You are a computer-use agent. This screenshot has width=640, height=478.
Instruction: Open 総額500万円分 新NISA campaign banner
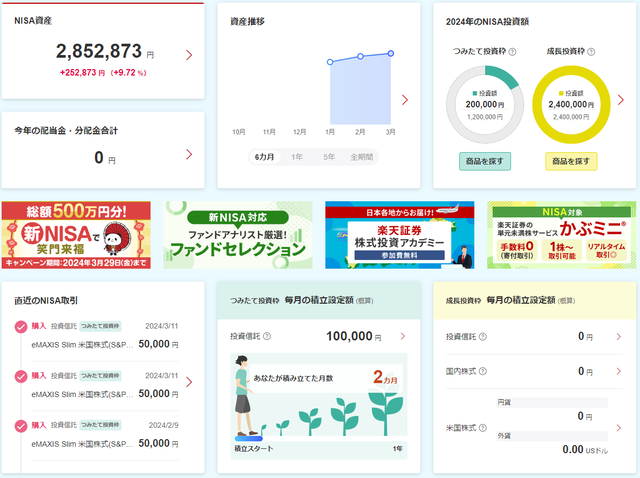point(76,235)
